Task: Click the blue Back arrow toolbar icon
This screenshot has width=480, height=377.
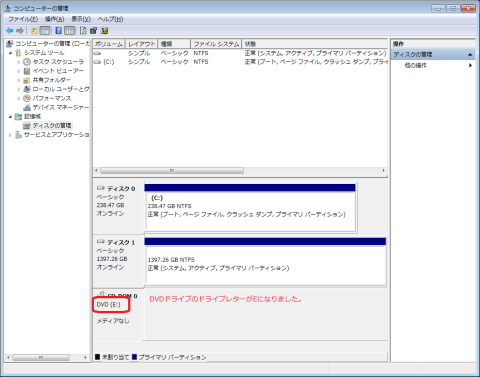Action: 10,31
